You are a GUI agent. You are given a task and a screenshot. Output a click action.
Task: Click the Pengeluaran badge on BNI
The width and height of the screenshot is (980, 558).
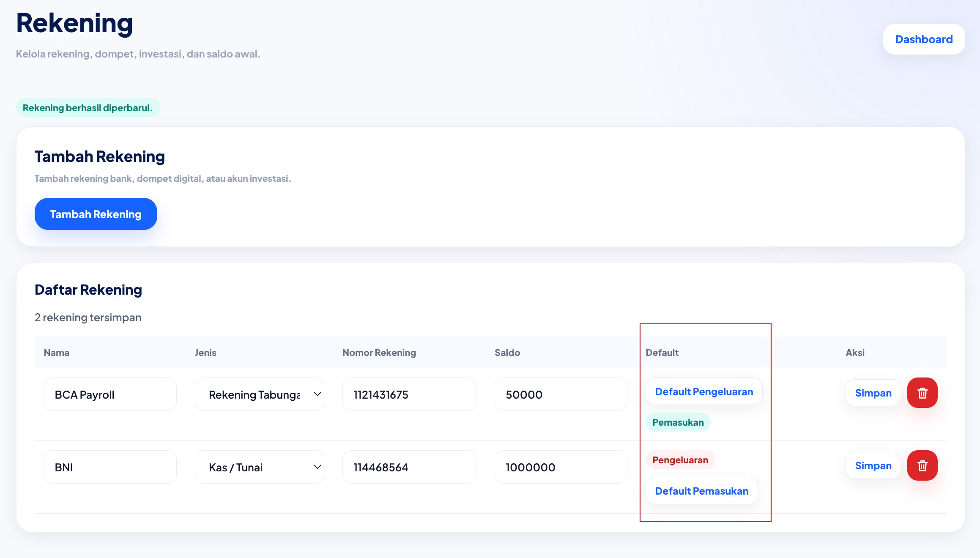[680, 460]
